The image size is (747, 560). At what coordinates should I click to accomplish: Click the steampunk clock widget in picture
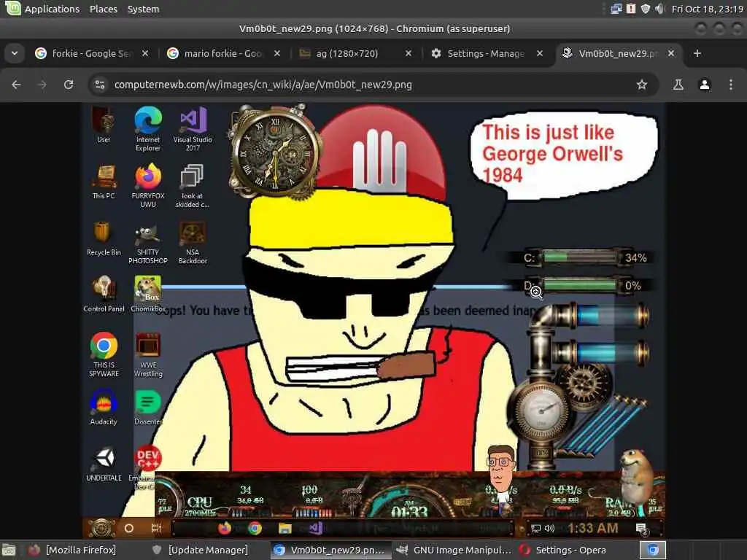pyautogui.click(x=275, y=153)
